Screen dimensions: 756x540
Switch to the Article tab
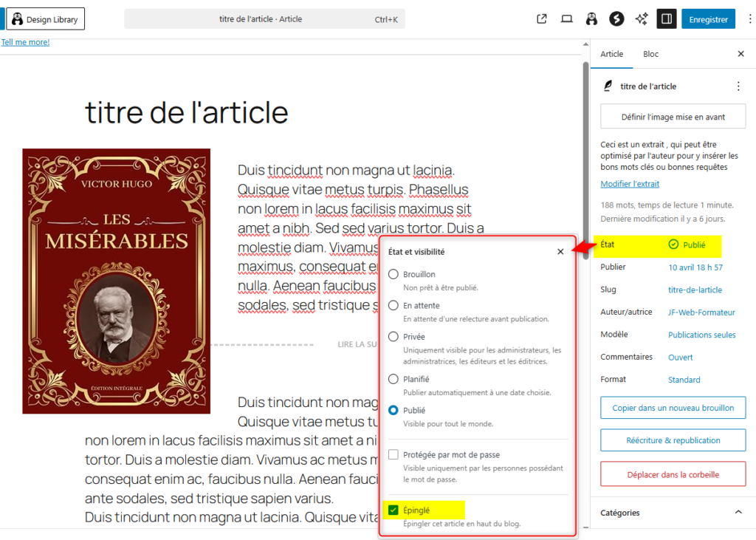(611, 54)
